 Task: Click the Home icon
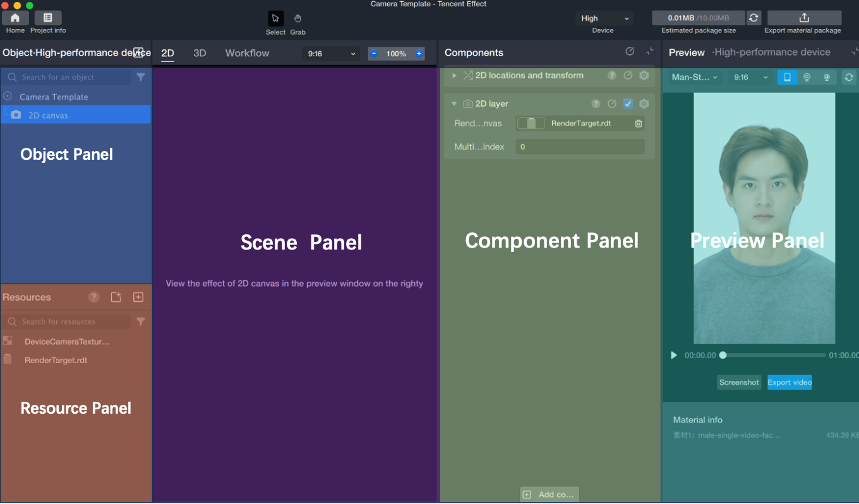pos(15,18)
